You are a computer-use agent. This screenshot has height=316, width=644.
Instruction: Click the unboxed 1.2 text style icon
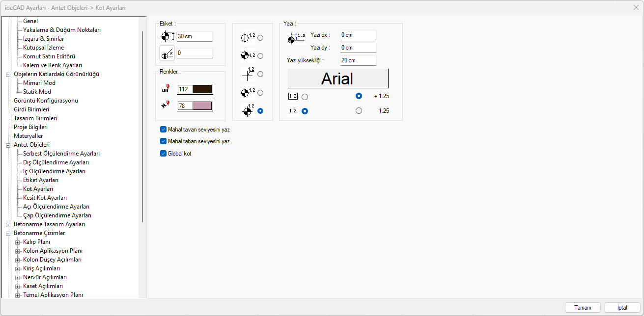point(293,111)
